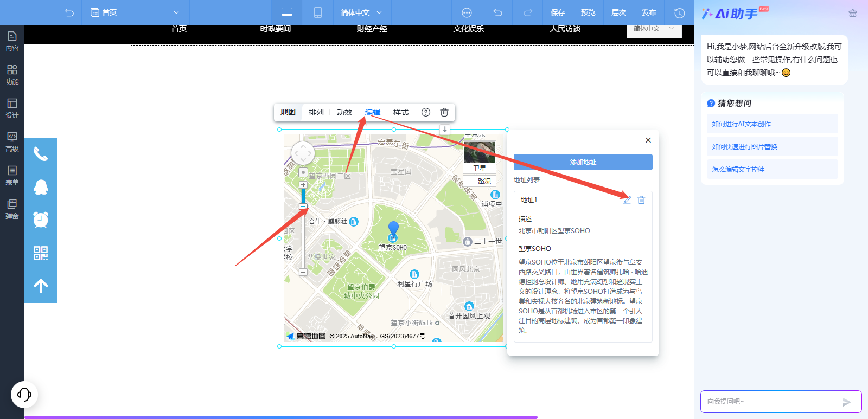868x419 pixels.
Task: Click the phone floating widget icon
Action: (41, 154)
